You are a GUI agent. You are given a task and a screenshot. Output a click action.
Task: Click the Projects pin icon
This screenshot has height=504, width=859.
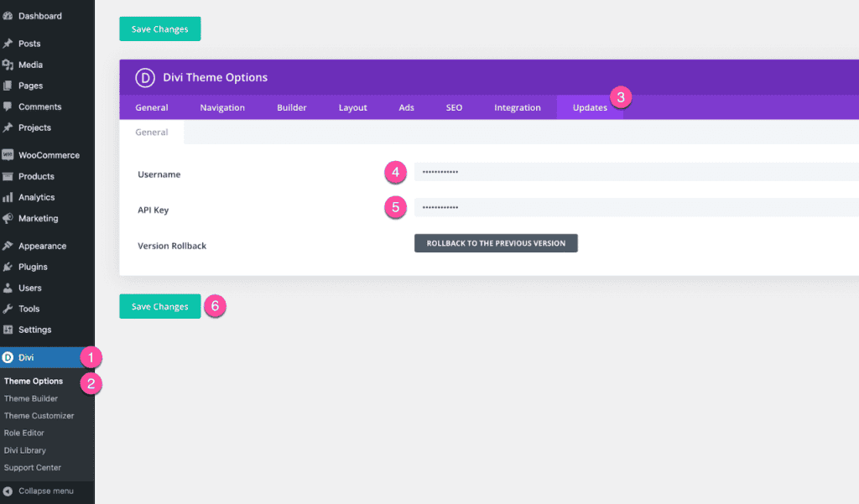pyautogui.click(x=8, y=127)
